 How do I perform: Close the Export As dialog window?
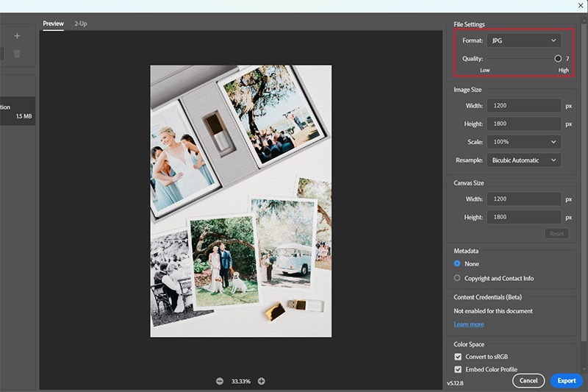[x=581, y=6]
